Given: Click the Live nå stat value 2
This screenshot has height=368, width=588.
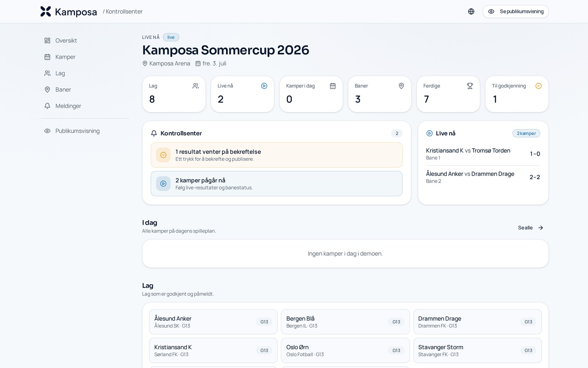Looking at the screenshot, I should [220, 99].
